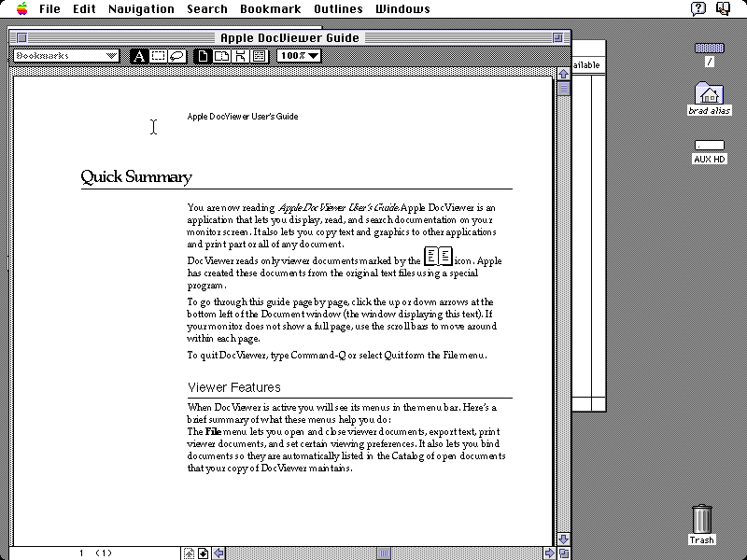
Task: Click the horizontal scrollbar left arrow
Action: pyautogui.click(x=218, y=553)
